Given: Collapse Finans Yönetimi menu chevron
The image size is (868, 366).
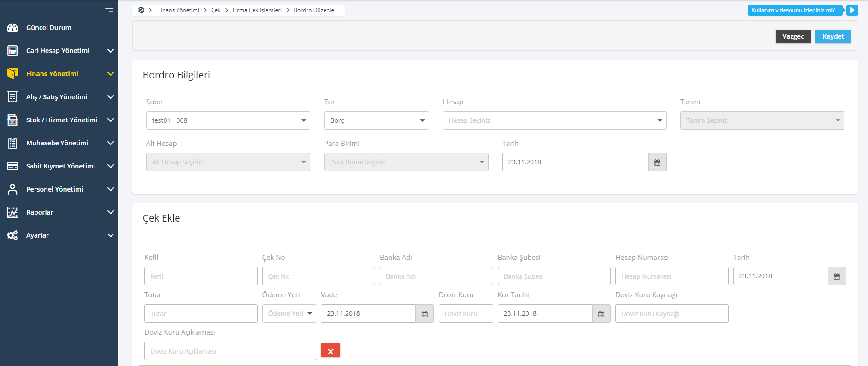Looking at the screenshot, I should click(x=111, y=74).
